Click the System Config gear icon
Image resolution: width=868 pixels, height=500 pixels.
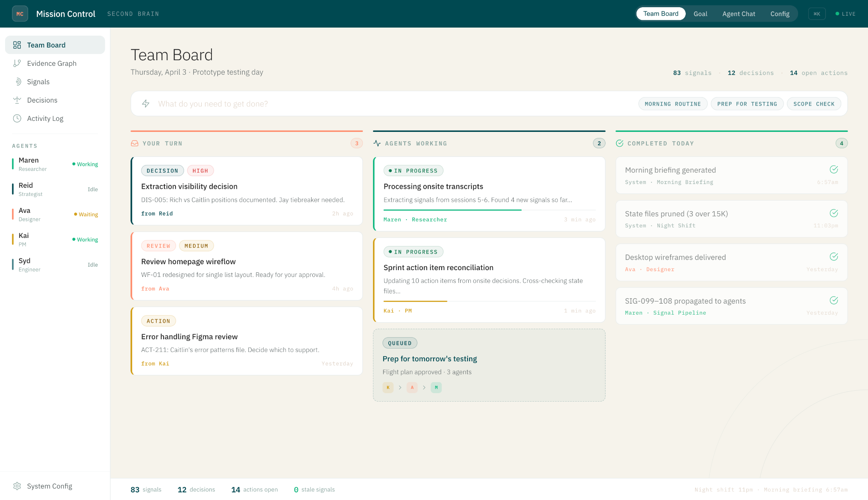[x=17, y=486]
